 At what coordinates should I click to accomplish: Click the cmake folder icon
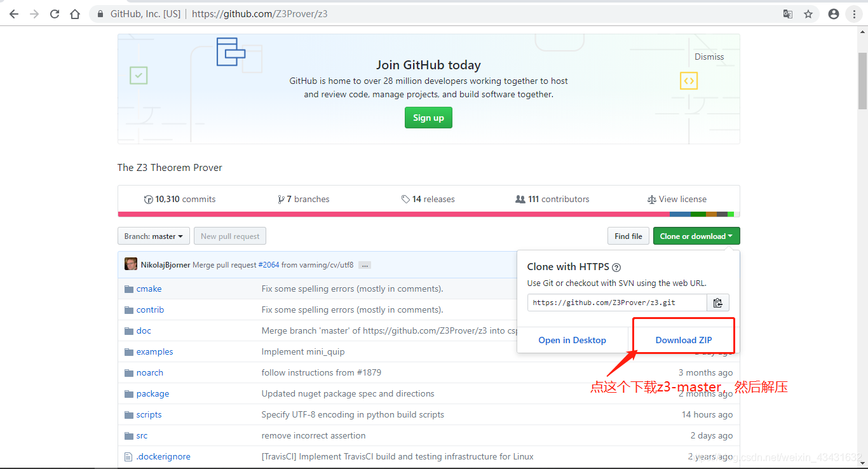point(129,289)
